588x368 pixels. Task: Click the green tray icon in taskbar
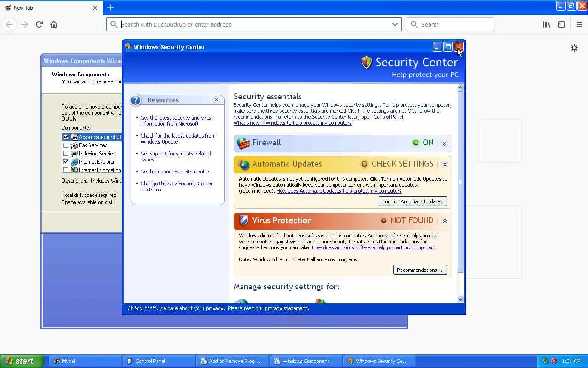(545, 361)
